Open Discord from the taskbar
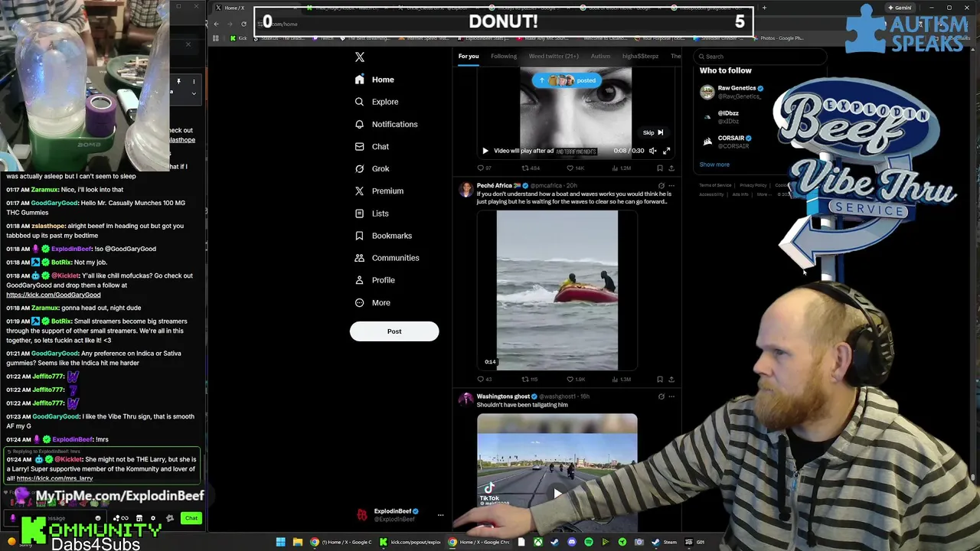The height and width of the screenshot is (551, 980). click(572, 542)
